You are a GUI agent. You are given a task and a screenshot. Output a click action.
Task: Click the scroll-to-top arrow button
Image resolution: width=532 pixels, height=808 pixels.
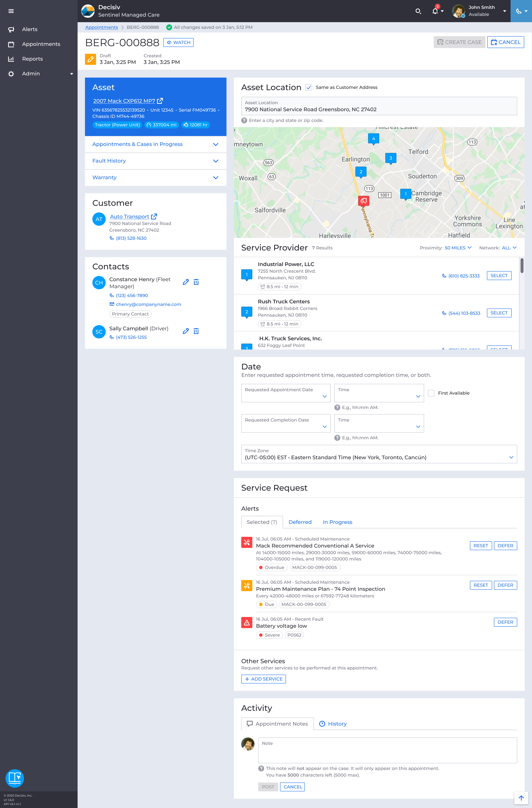point(521,798)
